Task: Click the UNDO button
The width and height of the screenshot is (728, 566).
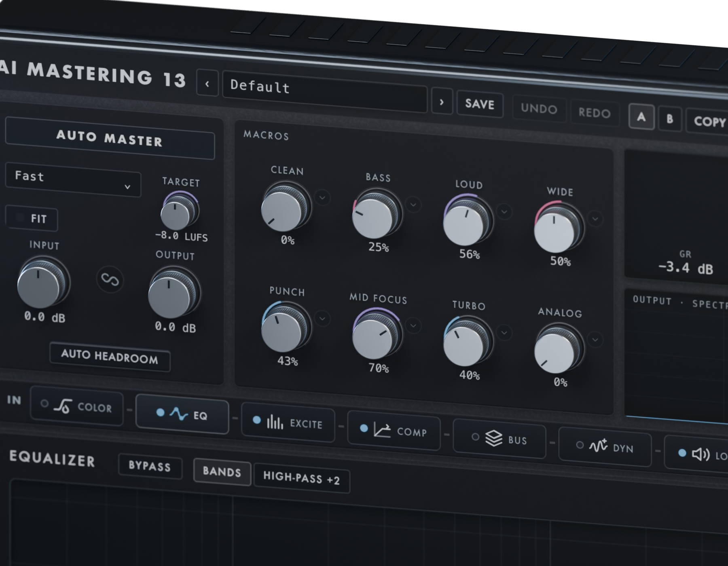Action: click(x=539, y=109)
